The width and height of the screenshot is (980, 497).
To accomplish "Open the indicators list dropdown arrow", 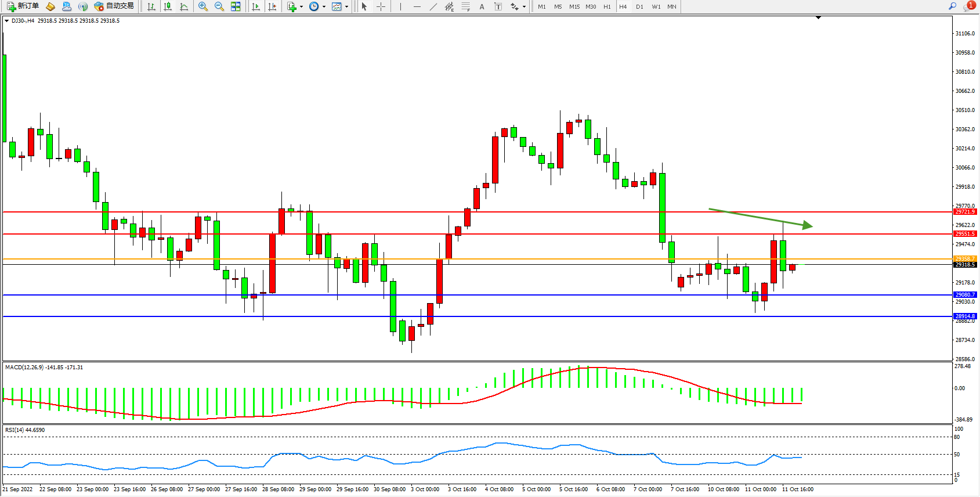I will click(301, 7).
